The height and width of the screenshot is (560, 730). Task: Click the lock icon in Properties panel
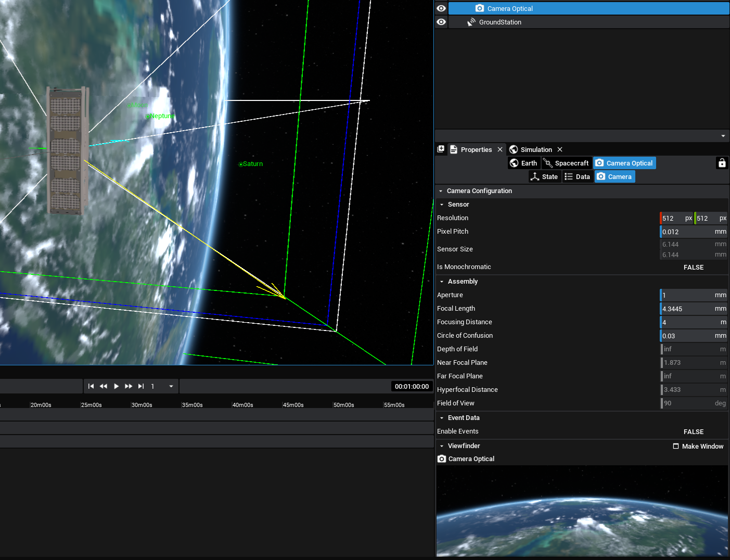[x=722, y=163]
